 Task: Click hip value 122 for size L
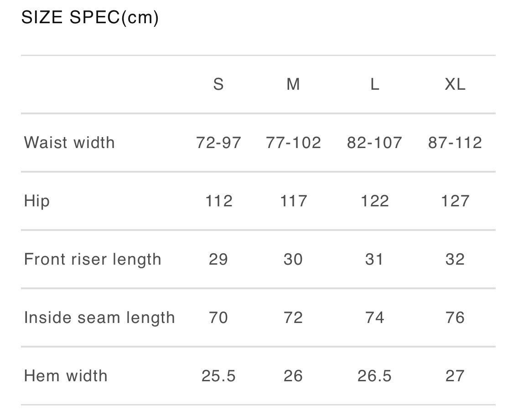[x=374, y=201]
